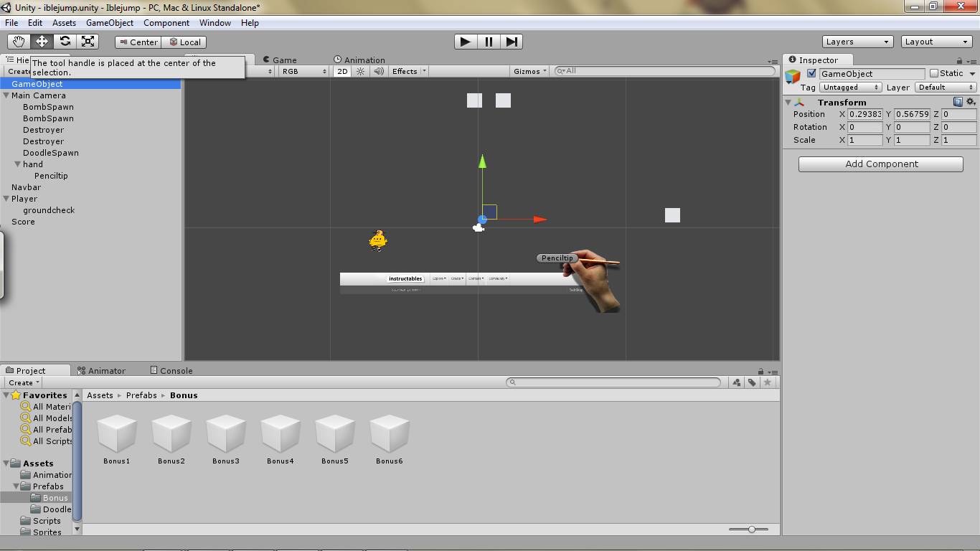
Task: Toggle the Center pivot mode button
Action: tap(138, 42)
